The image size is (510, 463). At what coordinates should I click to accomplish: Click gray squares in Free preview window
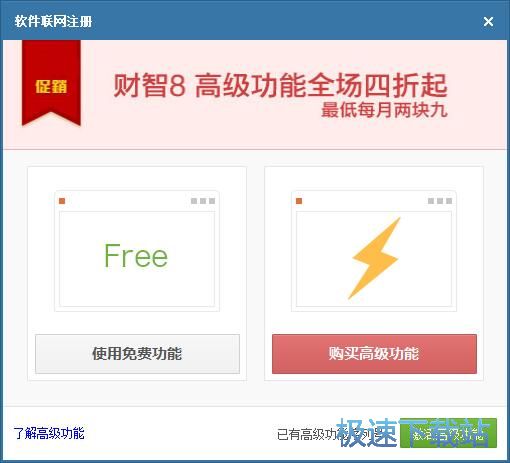coord(203,201)
